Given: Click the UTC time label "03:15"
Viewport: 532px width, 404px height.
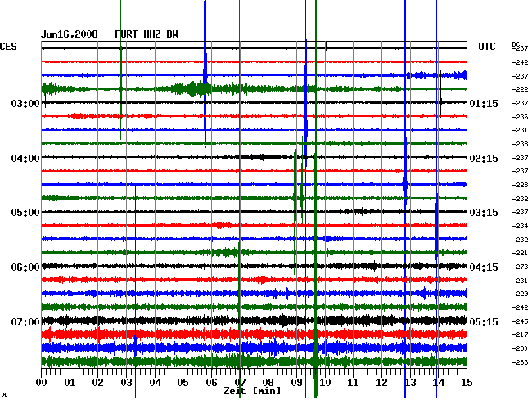Looking at the screenshot, I should pos(484,213).
